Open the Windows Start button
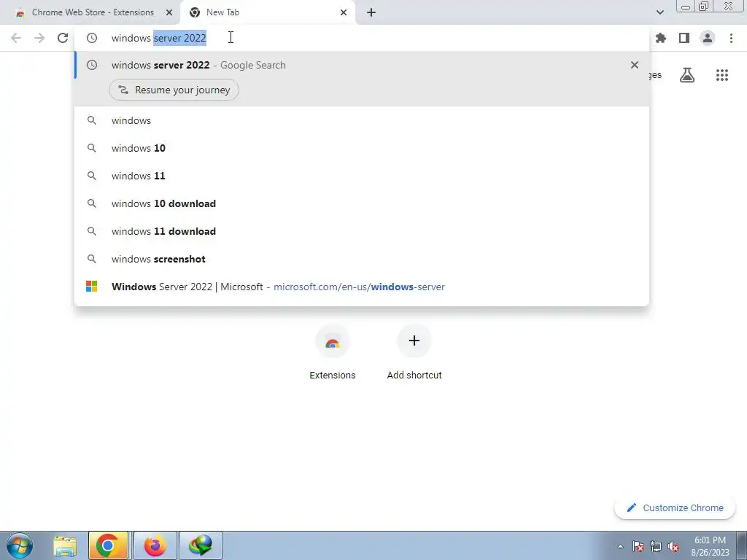The height and width of the screenshot is (560, 747). pos(20,545)
